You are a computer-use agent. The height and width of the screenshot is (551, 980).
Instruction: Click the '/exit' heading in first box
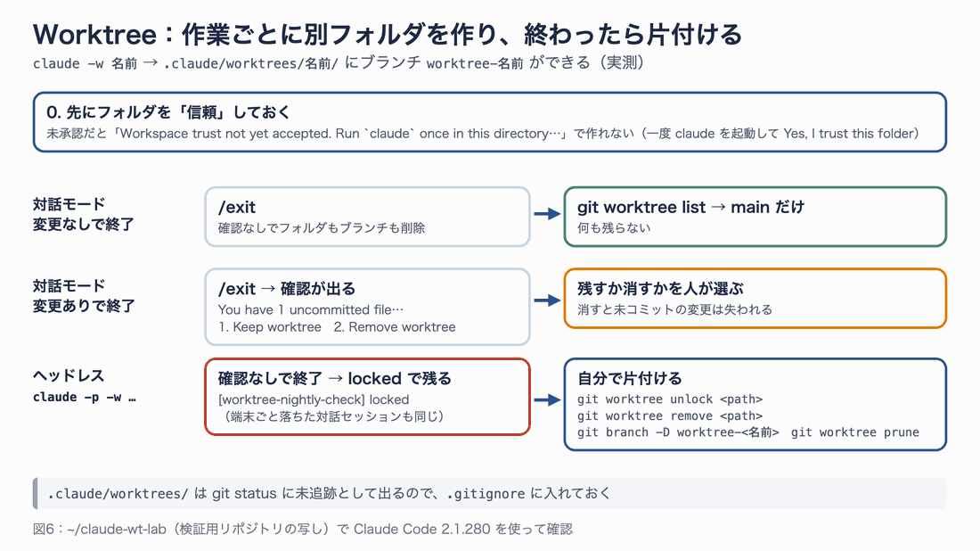coord(237,207)
